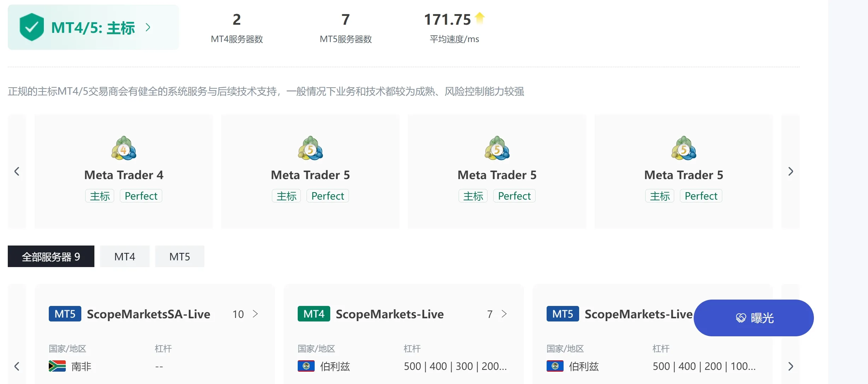Select the MT5服务器数 count of 7
This screenshot has height=384, width=868.
(345, 19)
